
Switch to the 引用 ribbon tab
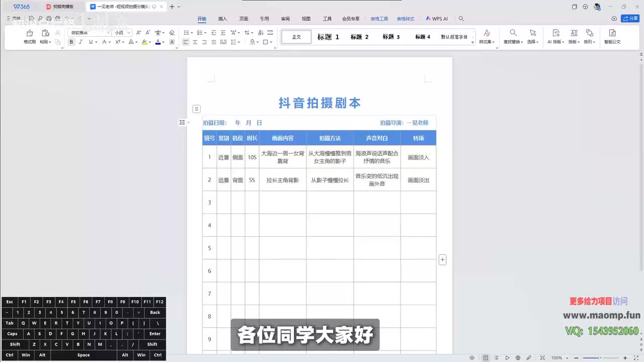[x=265, y=19]
